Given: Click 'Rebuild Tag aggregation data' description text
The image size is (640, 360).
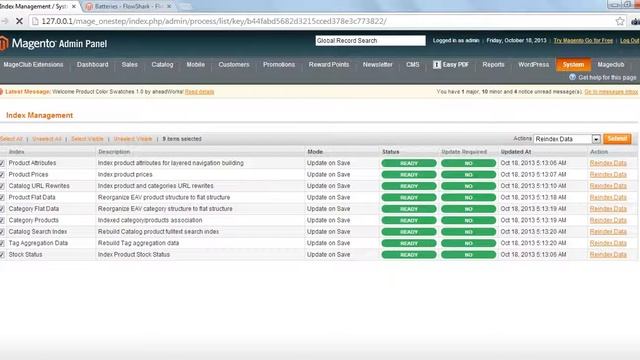Looking at the screenshot, I should 138,243.
